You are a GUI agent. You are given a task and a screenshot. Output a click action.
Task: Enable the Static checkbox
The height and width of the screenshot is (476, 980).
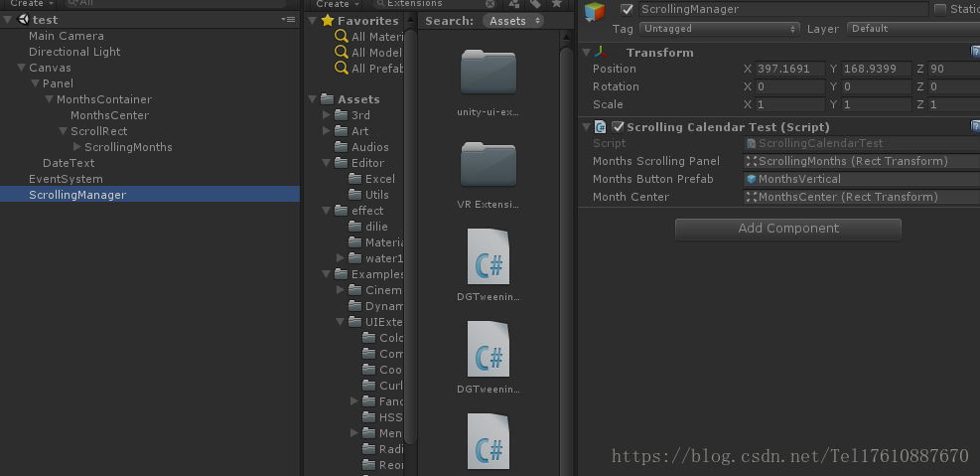pyautogui.click(x=940, y=10)
